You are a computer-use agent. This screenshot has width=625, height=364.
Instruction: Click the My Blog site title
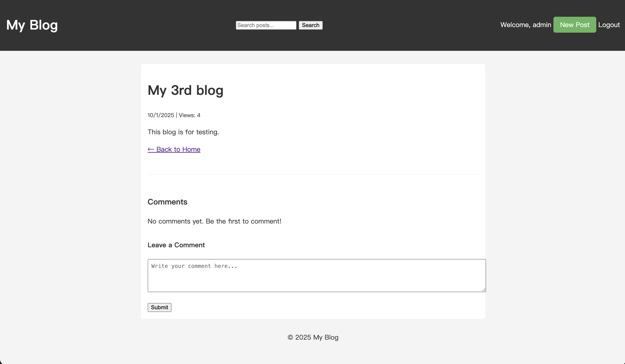32,25
